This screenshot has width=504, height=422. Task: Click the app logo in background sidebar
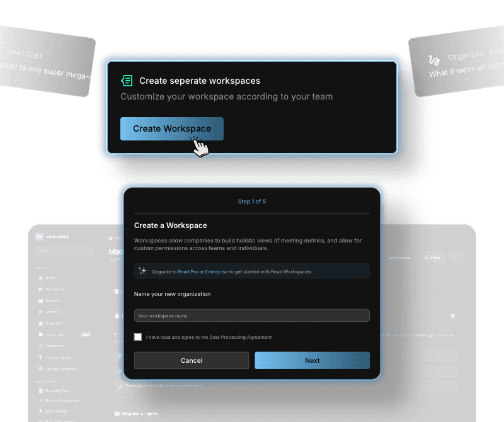coord(39,237)
